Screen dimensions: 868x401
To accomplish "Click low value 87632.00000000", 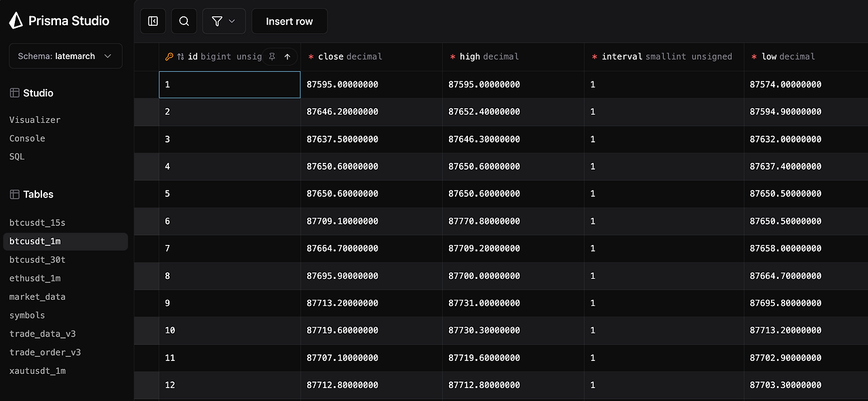I will (x=785, y=139).
